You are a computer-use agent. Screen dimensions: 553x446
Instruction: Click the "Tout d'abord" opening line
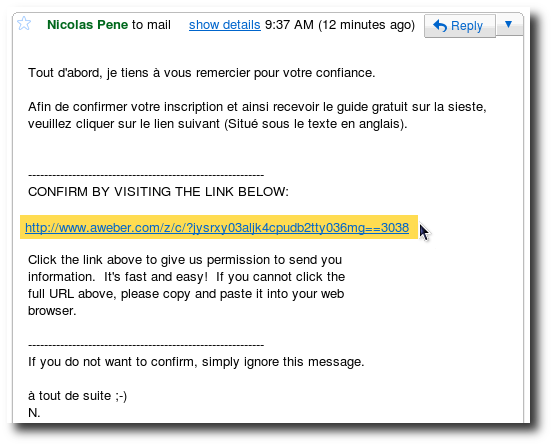[201, 73]
